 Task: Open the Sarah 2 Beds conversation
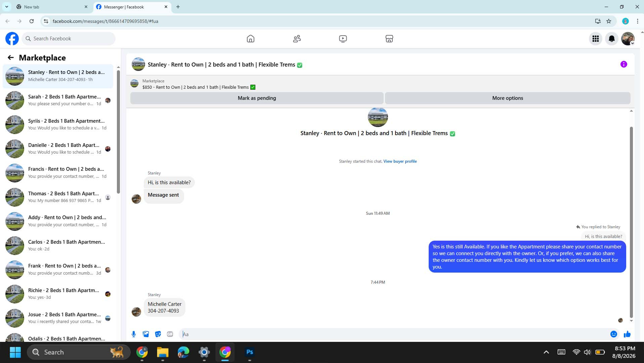58,100
